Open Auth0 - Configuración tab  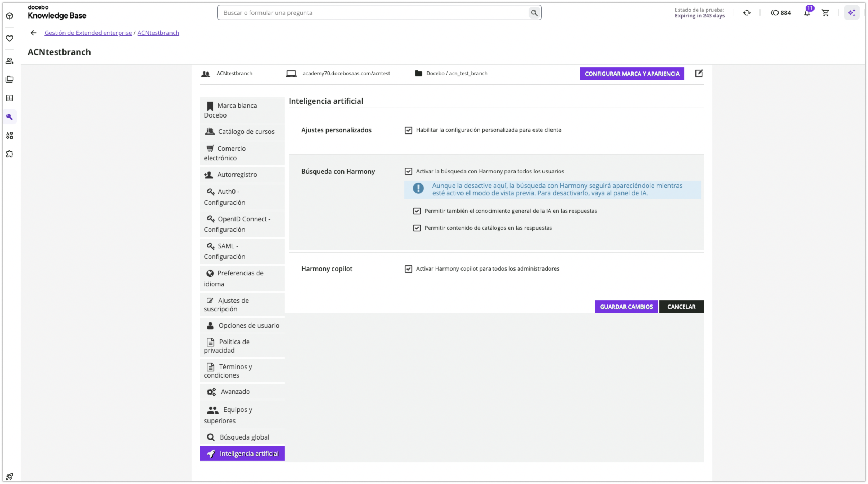coord(242,197)
